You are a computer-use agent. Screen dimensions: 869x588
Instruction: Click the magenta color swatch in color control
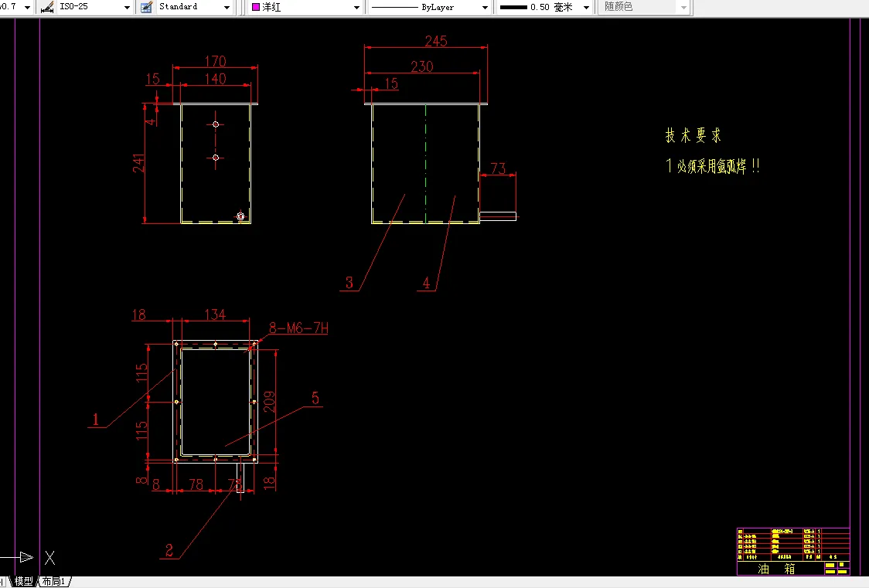tap(255, 7)
